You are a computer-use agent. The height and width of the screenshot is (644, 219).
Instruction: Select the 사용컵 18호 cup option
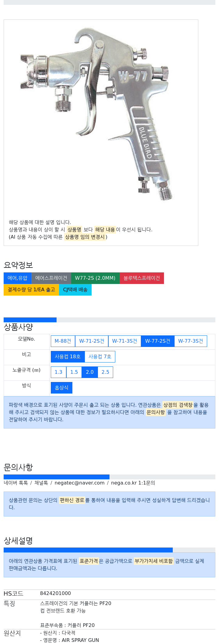coord(68,356)
